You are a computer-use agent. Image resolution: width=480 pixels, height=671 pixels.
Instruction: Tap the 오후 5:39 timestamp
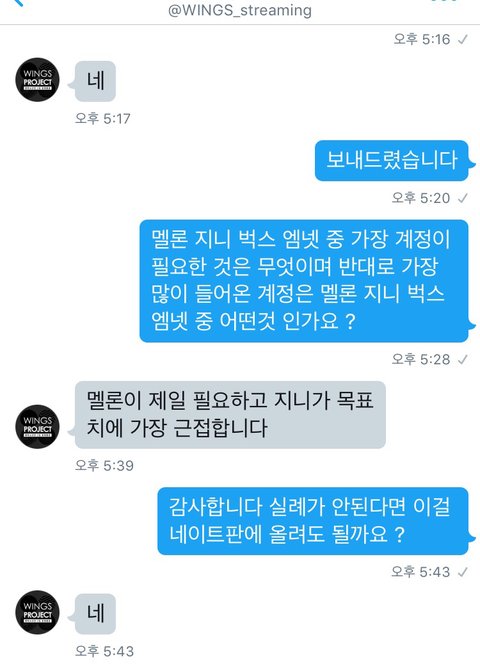coord(104,465)
